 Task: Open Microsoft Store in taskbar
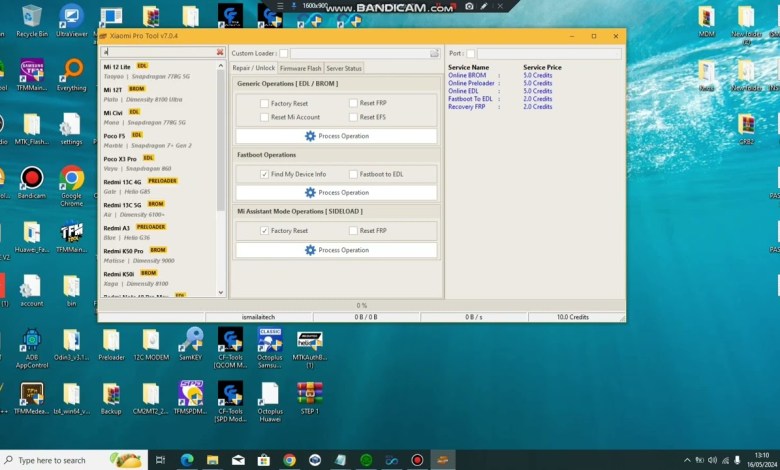264,460
